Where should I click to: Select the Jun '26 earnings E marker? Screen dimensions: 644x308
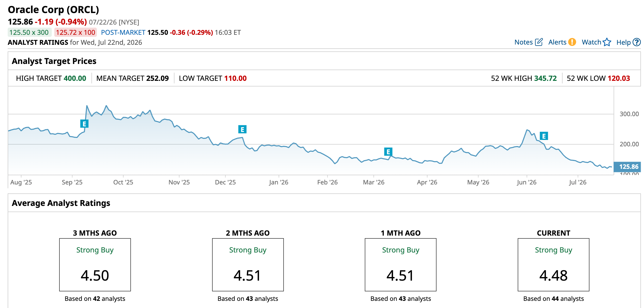(x=544, y=136)
